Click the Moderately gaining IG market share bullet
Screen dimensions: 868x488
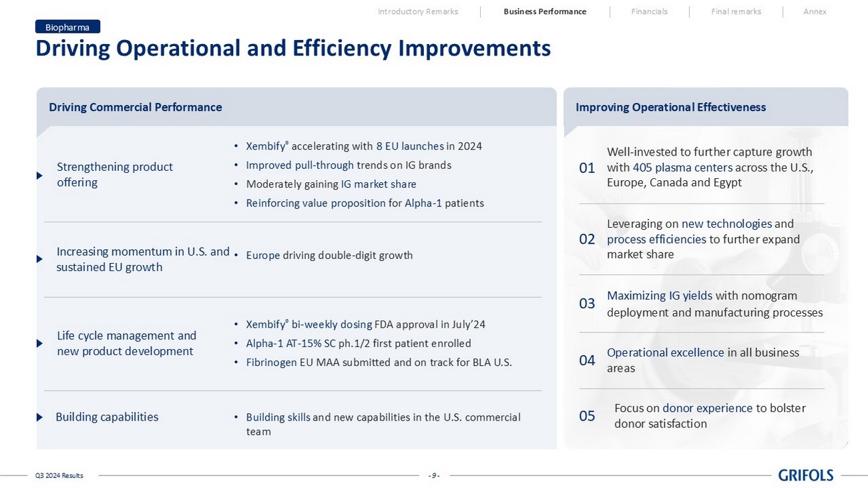pyautogui.click(x=326, y=184)
